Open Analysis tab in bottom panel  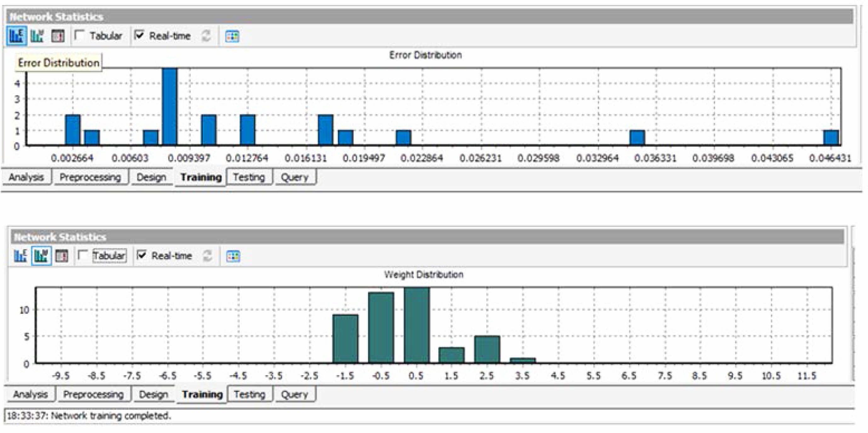tap(30, 394)
